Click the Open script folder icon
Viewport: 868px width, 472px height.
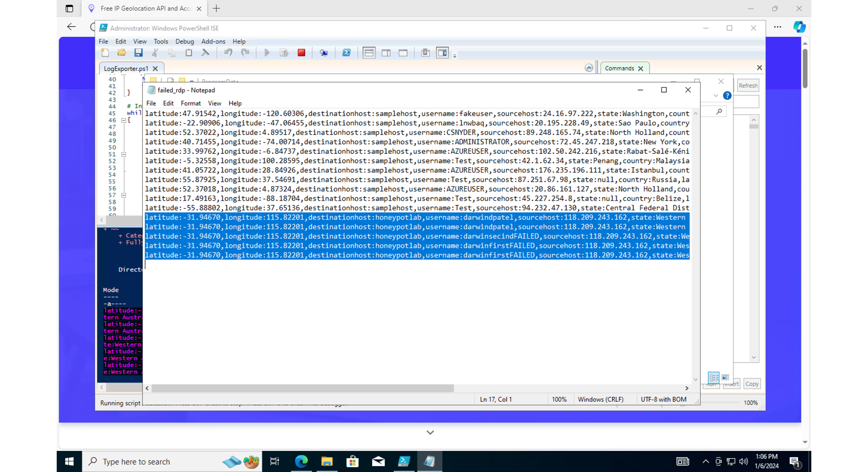[121, 53]
